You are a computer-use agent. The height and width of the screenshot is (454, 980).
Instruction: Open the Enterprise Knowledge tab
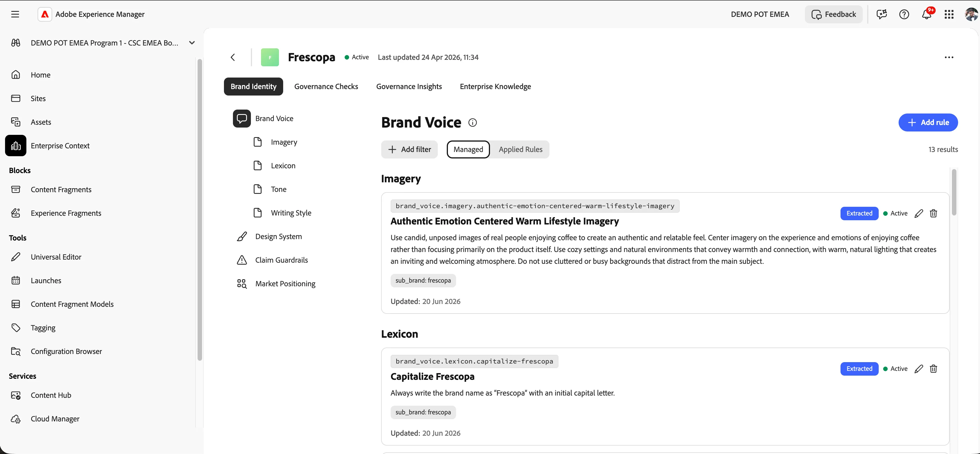495,87
